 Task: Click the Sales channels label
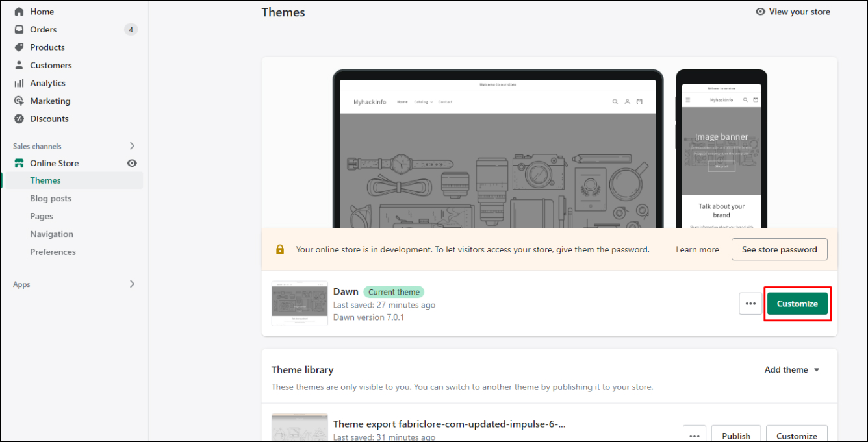click(x=37, y=146)
